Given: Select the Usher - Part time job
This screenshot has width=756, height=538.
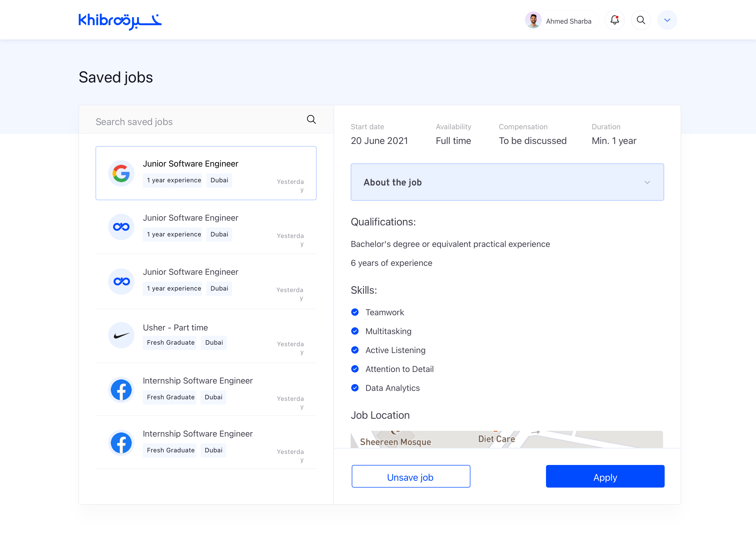Looking at the screenshot, I should coord(175,328).
